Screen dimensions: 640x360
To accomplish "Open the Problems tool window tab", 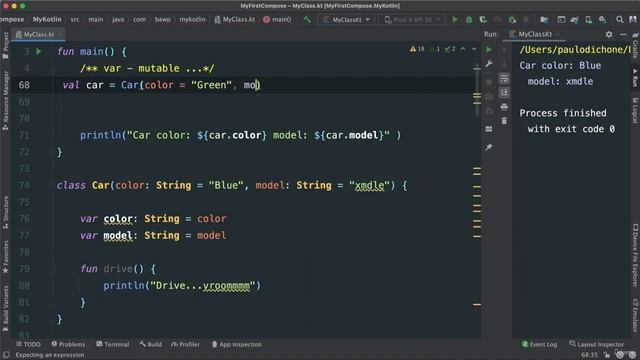I will [x=68, y=344].
